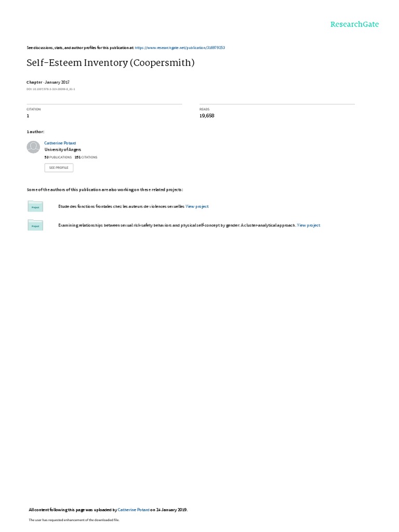Click the author's gray avatar icon
The image size is (399, 532).
[x=33, y=147]
